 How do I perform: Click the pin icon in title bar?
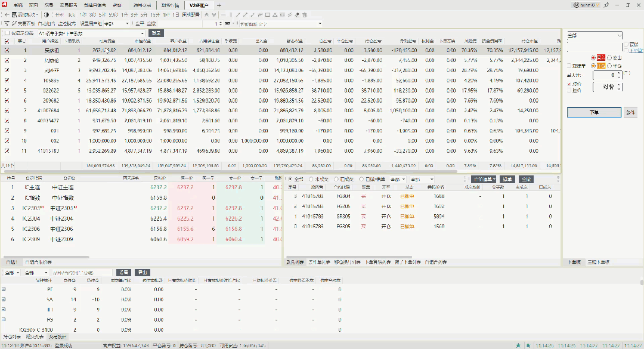point(606,5)
